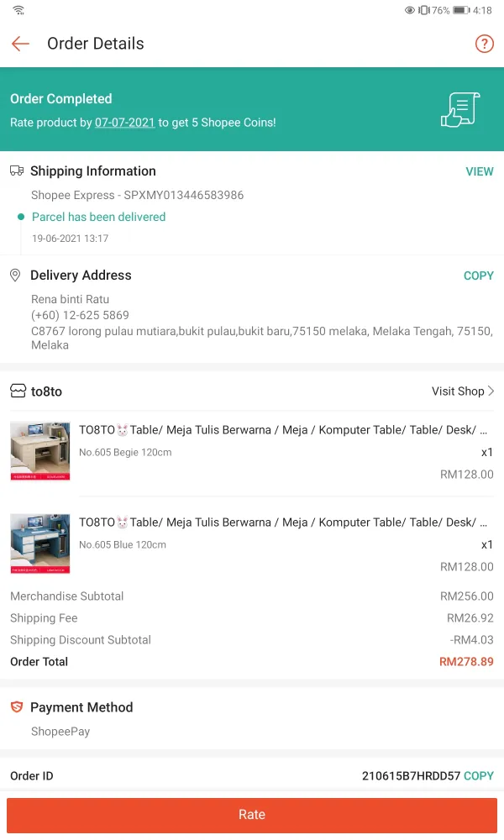Open the to8to shop name
This screenshot has height=840, width=504.
point(46,391)
